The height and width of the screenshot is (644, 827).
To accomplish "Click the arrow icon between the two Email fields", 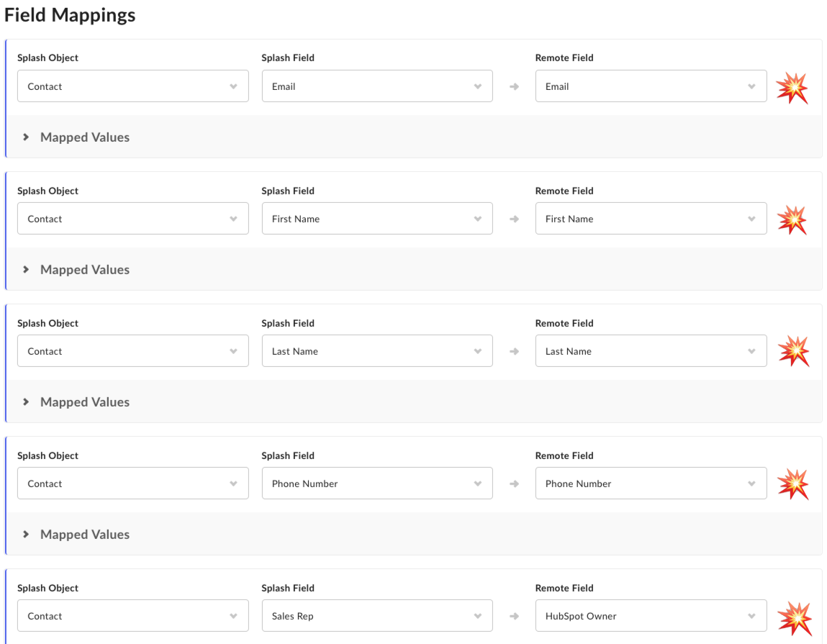I will 514,86.
